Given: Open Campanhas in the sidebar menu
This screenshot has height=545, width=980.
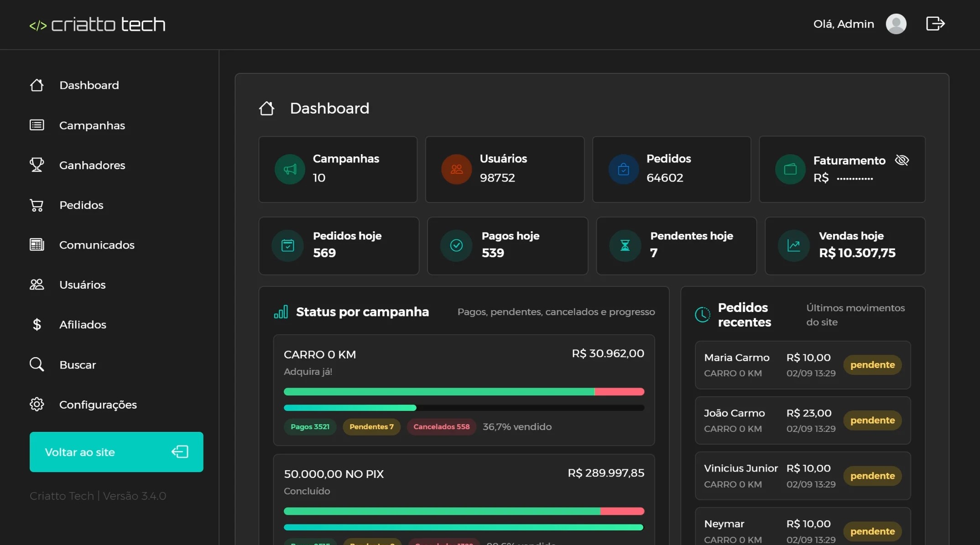Looking at the screenshot, I should pos(92,125).
